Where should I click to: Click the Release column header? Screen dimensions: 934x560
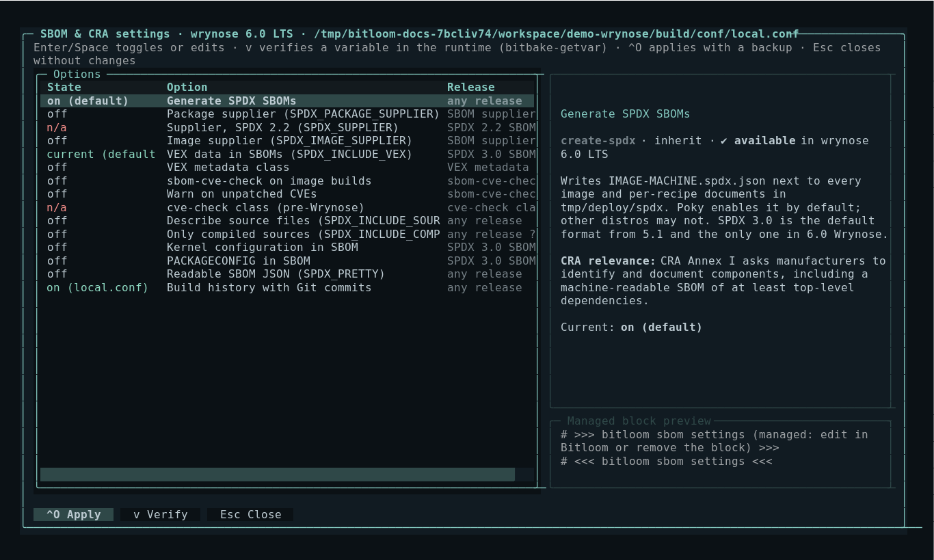470,88
